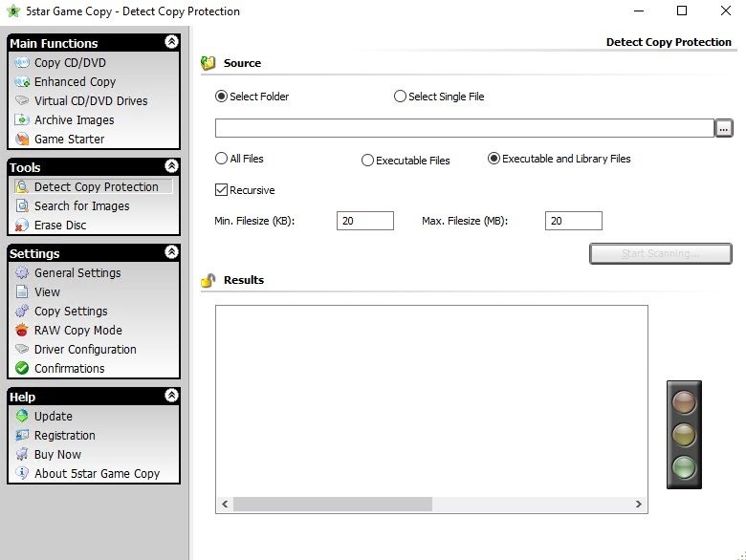Click the red traffic light indicator
This screenshot has width=746, height=560.
click(684, 401)
